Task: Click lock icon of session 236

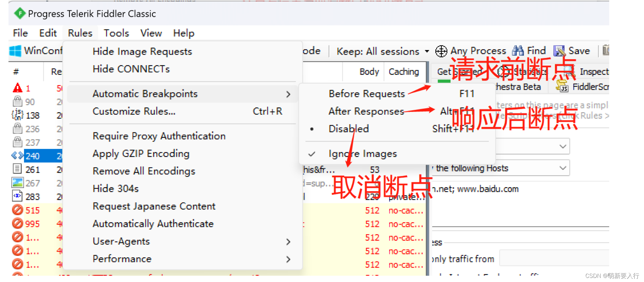Action: coord(18,129)
